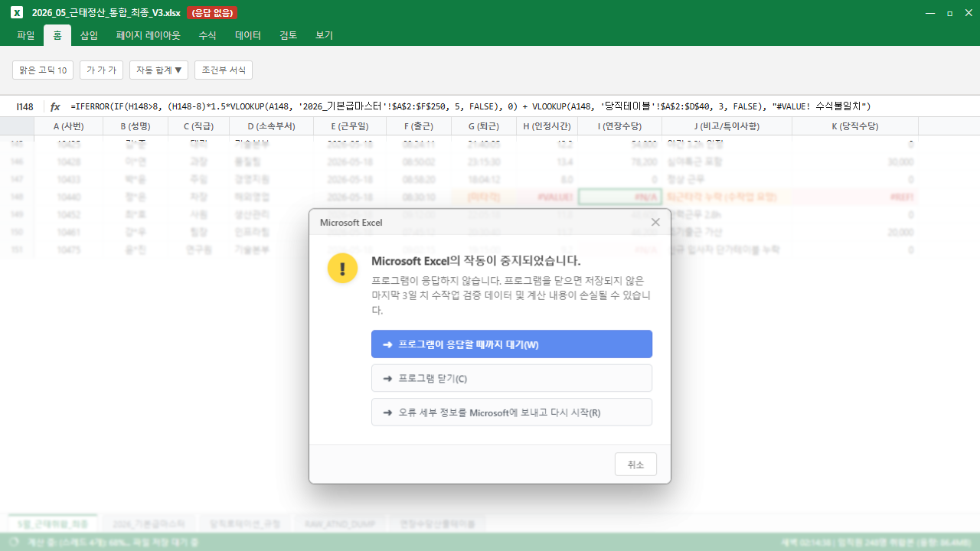Click the Excel app icon in title bar
Image resolution: width=980 pixels, height=551 pixels.
tap(17, 13)
